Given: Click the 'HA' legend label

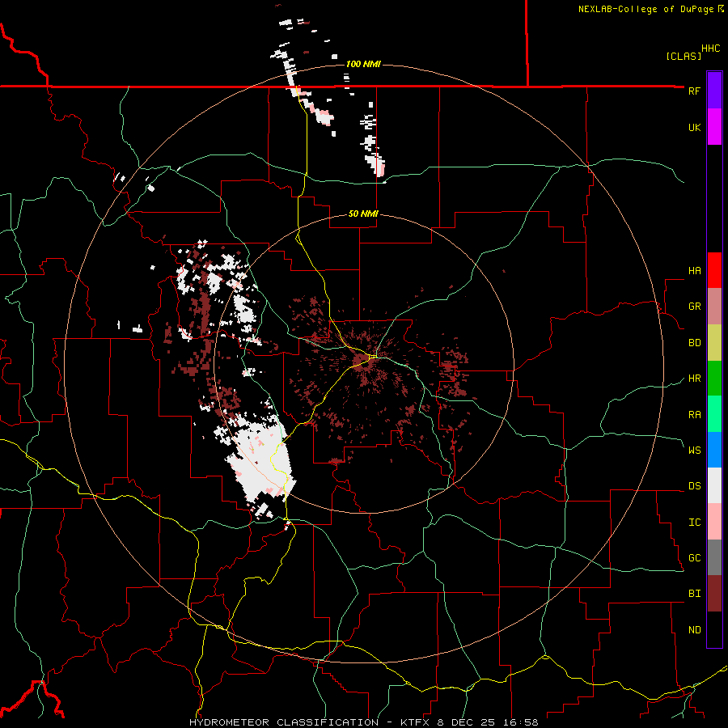Looking at the screenshot, I should pyautogui.click(x=694, y=271).
